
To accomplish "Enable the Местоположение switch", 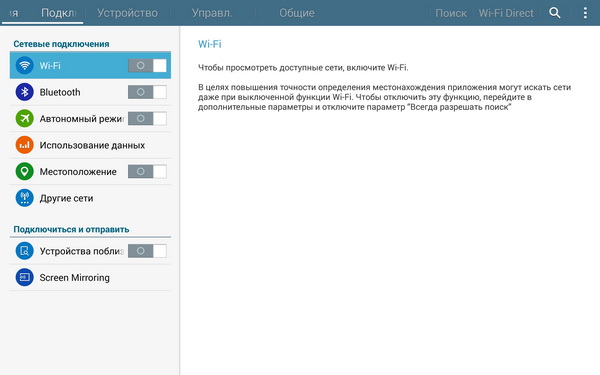I will coord(147,171).
